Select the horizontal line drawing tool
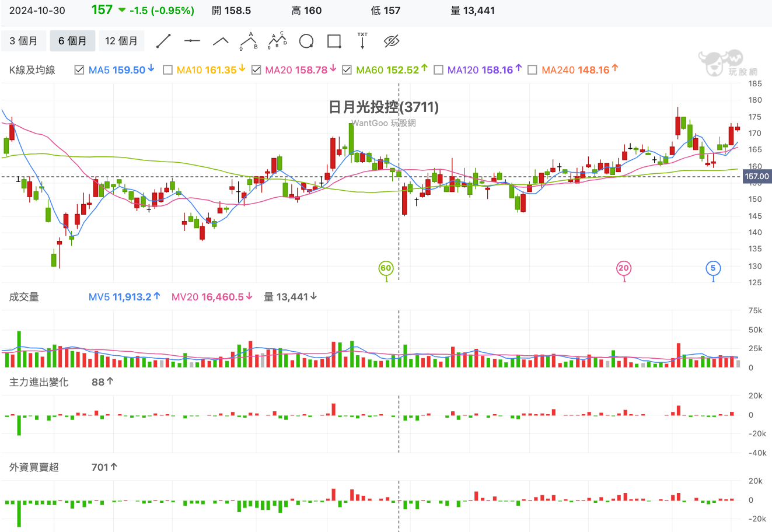772x532 pixels. coord(193,41)
